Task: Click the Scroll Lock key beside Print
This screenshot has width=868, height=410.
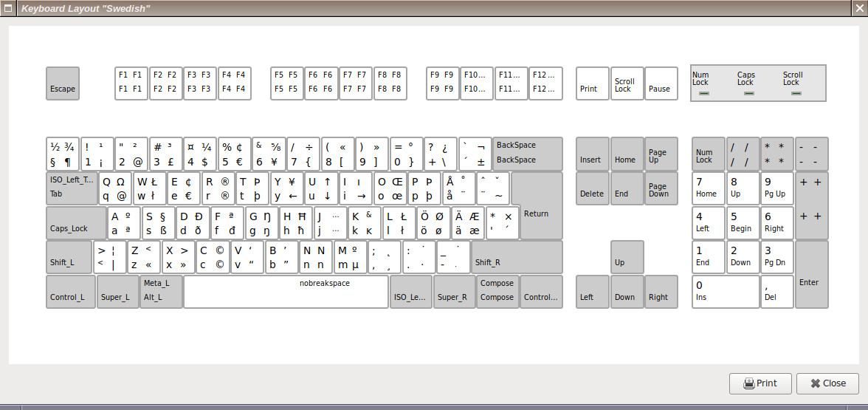Action: click(624, 83)
